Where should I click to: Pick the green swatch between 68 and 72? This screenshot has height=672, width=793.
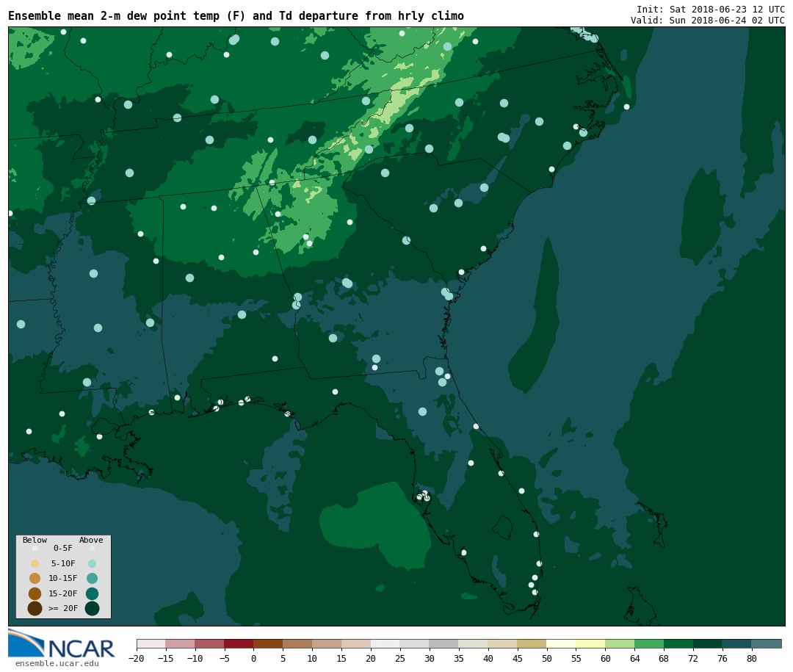[678, 643]
